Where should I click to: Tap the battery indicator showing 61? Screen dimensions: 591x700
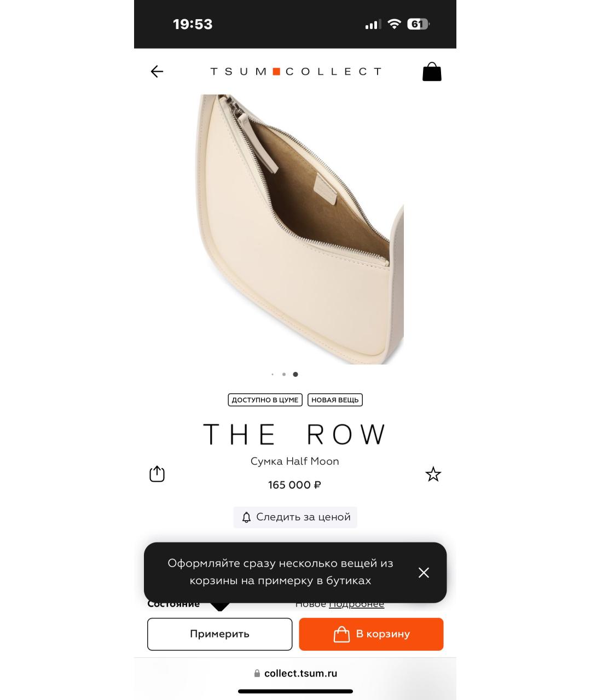point(418,24)
